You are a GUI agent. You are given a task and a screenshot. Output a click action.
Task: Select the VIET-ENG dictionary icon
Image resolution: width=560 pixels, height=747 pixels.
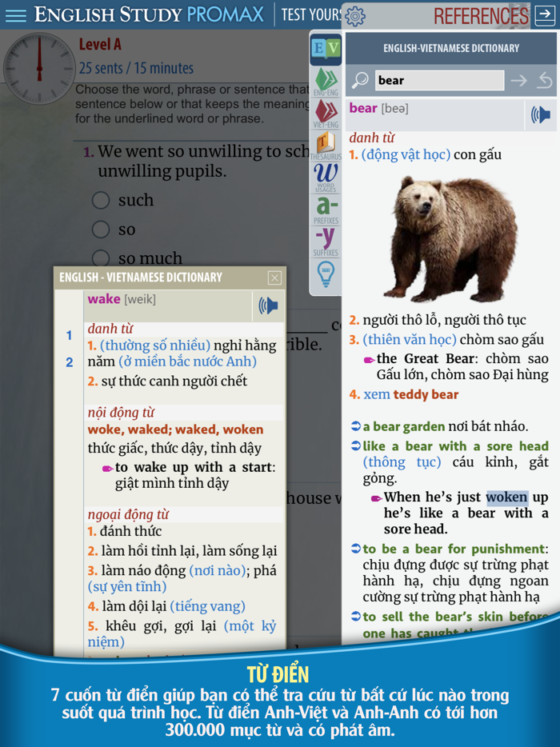(x=326, y=114)
